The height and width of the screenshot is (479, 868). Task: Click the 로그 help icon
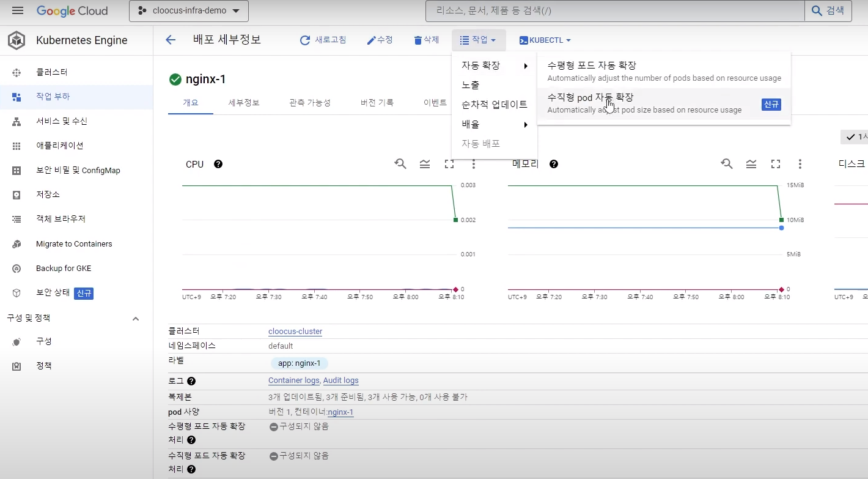pyautogui.click(x=191, y=381)
